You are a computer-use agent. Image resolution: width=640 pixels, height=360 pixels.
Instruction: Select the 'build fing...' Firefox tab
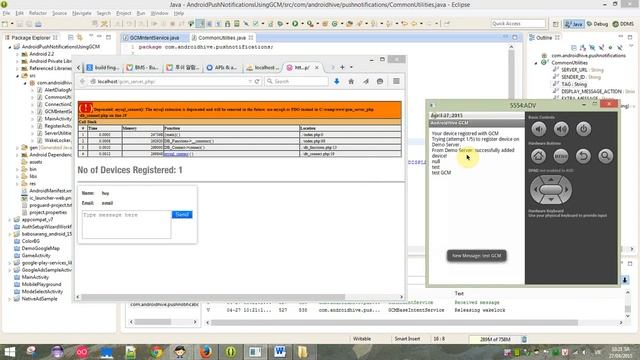tap(102, 67)
